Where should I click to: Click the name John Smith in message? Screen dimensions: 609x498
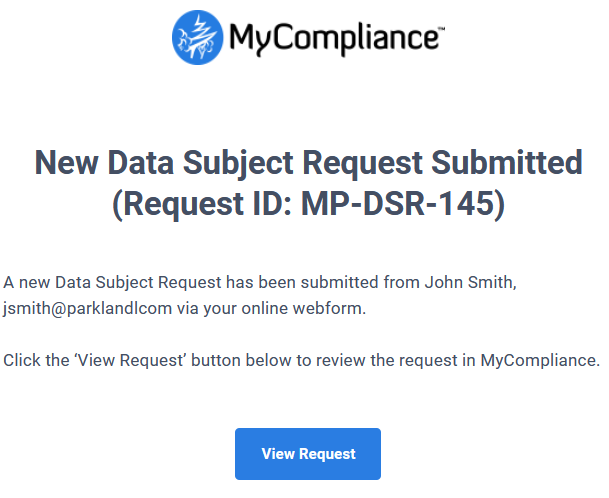(469, 282)
